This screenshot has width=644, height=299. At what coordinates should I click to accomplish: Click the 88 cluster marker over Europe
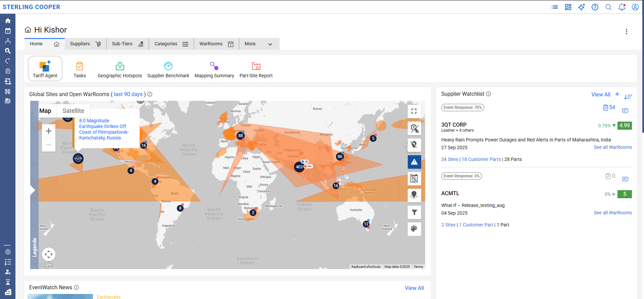(241, 136)
